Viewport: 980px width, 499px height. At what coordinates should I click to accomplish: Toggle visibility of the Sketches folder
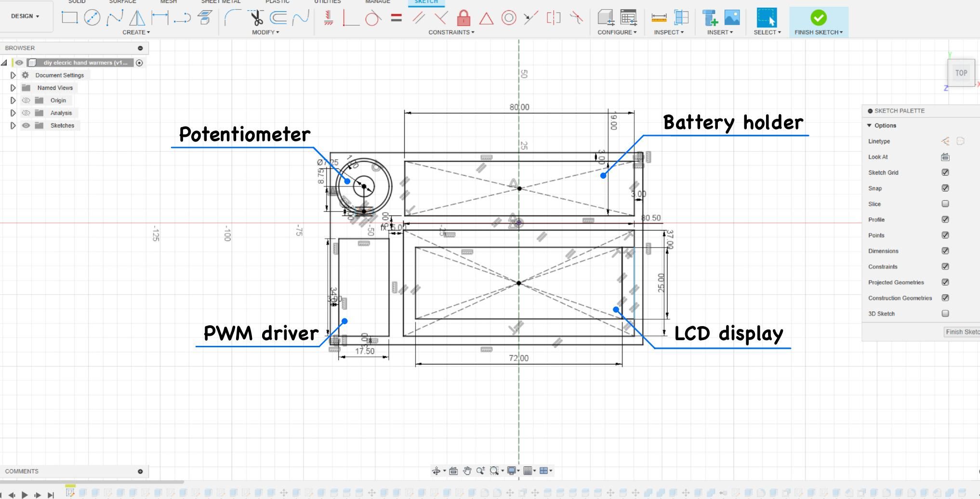coord(26,125)
